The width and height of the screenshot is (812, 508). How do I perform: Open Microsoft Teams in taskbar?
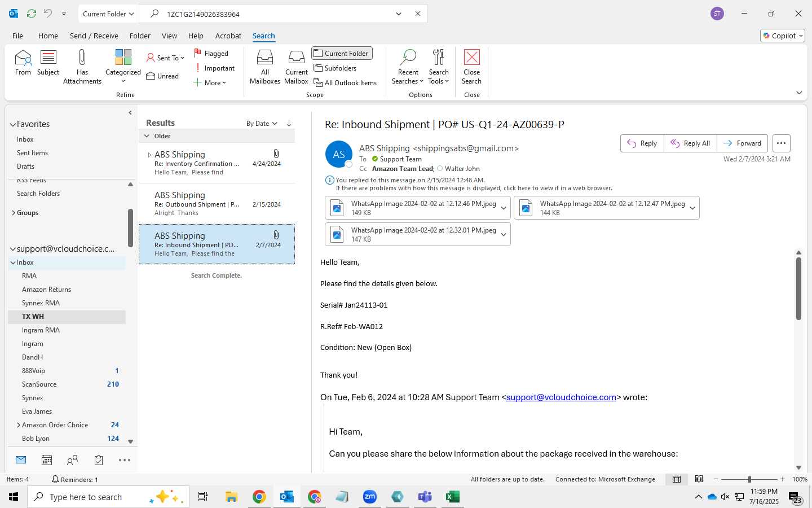pos(425,497)
